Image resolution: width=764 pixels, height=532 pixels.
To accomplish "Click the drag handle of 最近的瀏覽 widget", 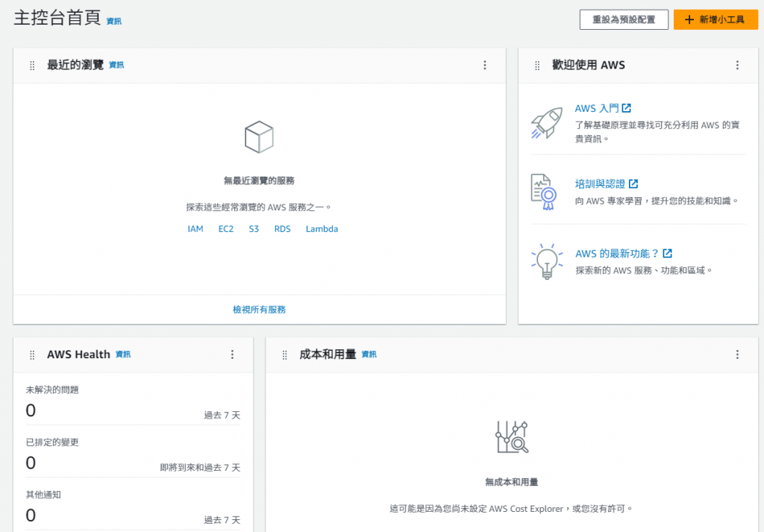I will tap(32, 65).
